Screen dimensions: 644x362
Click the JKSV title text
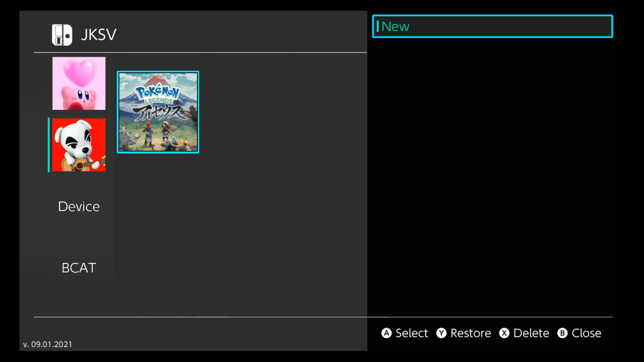pyautogui.click(x=99, y=35)
